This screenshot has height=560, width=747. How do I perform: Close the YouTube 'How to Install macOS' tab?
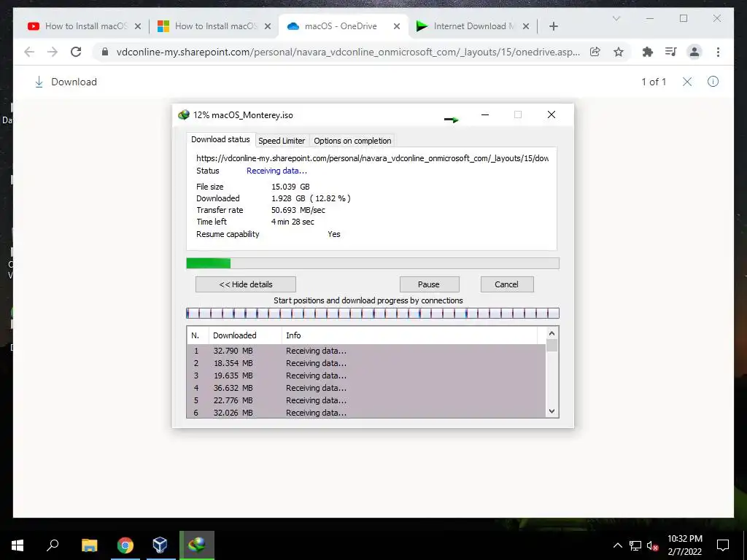(x=138, y=26)
